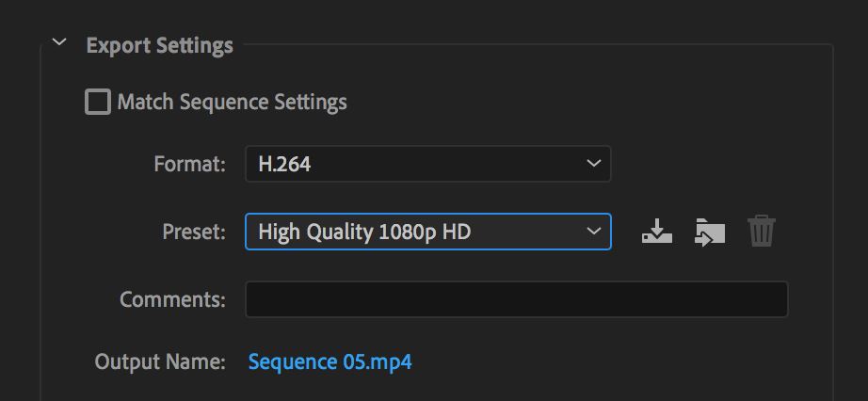
Task: Collapse the Export Settings section chevron
Action: 60,43
